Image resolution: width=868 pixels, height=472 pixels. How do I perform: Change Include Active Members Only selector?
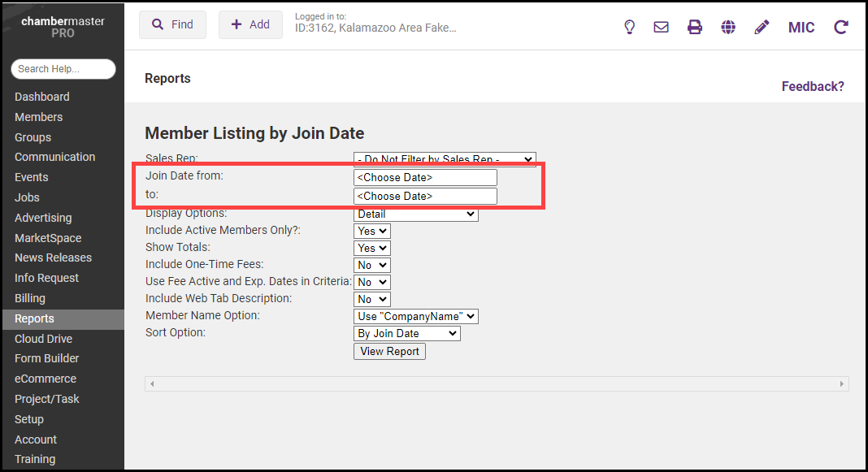pyautogui.click(x=371, y=231)
